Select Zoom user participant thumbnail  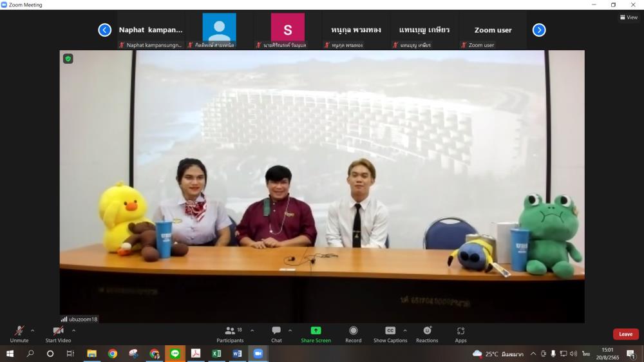493,30
